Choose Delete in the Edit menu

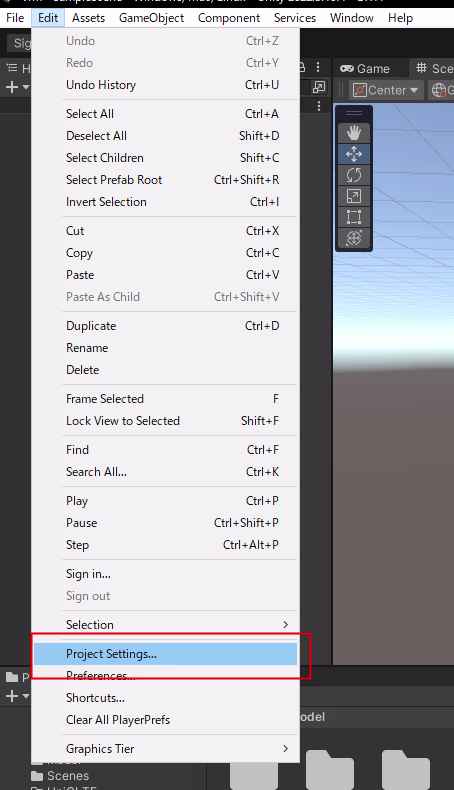click(165, 370)
